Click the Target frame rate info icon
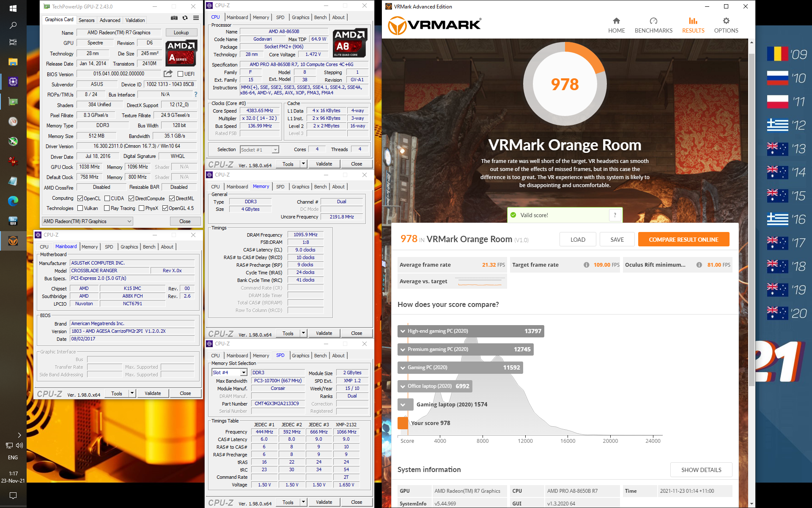Screen dimensions: 812x508 (x=587, y=265)
